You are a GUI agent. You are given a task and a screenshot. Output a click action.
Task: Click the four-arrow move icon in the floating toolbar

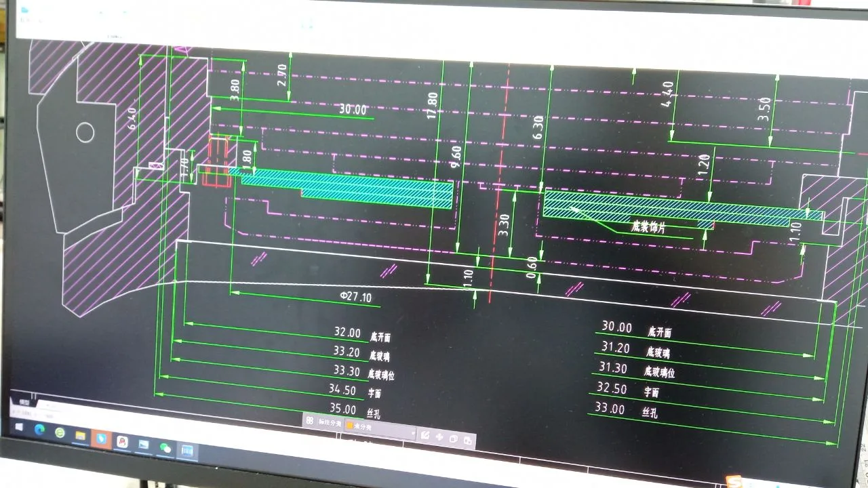tap(439, 437)
